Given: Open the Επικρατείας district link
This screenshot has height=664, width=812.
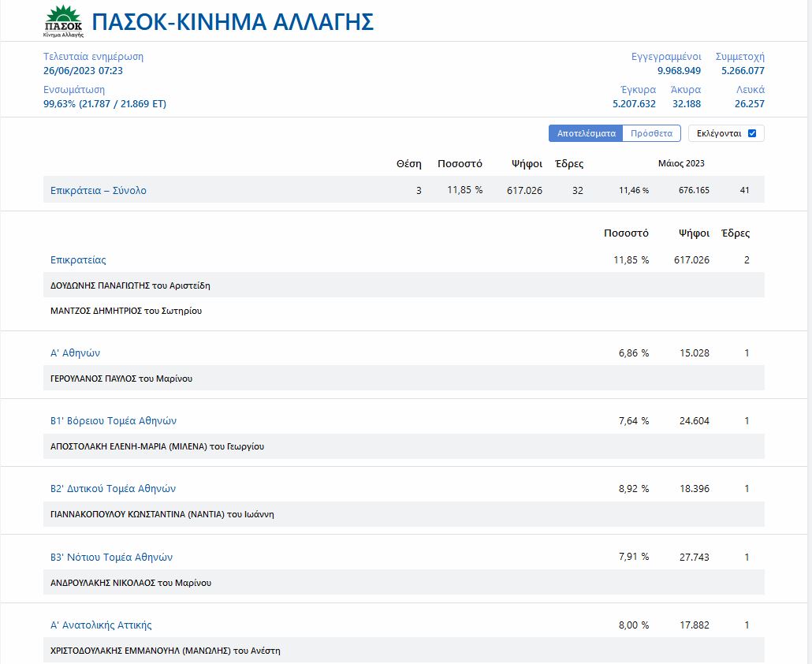Looking at the screenshot, I should point(78,259).
